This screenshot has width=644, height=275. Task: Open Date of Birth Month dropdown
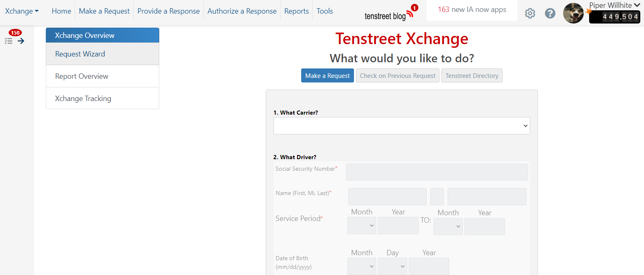362,266
